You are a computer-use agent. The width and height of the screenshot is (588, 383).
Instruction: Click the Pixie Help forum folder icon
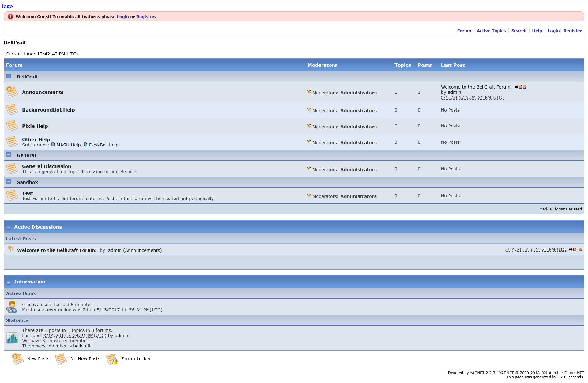[12, 126]
